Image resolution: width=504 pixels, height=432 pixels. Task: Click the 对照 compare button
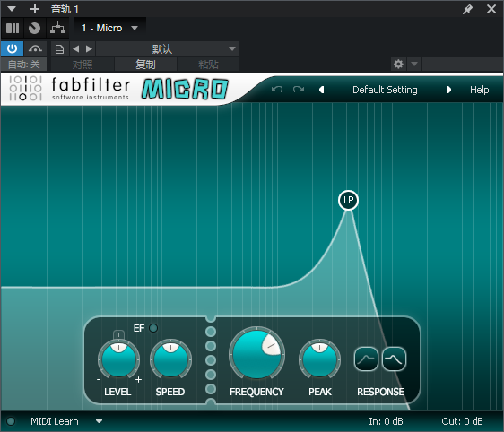pos(83,65)
